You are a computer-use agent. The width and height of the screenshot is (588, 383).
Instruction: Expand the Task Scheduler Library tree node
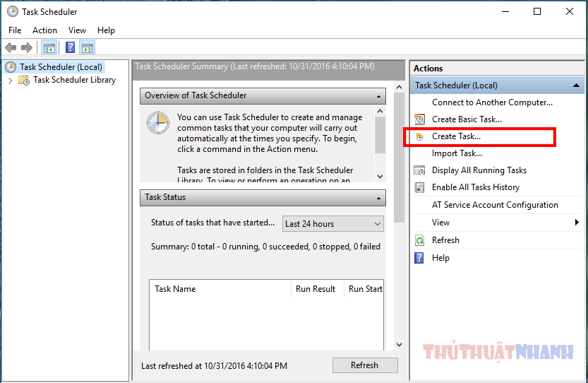pyautogui.click(x=11, y=81)
